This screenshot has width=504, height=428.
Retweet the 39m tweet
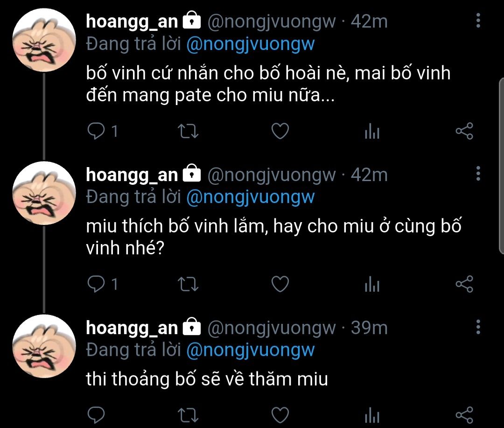click(188, 415)
